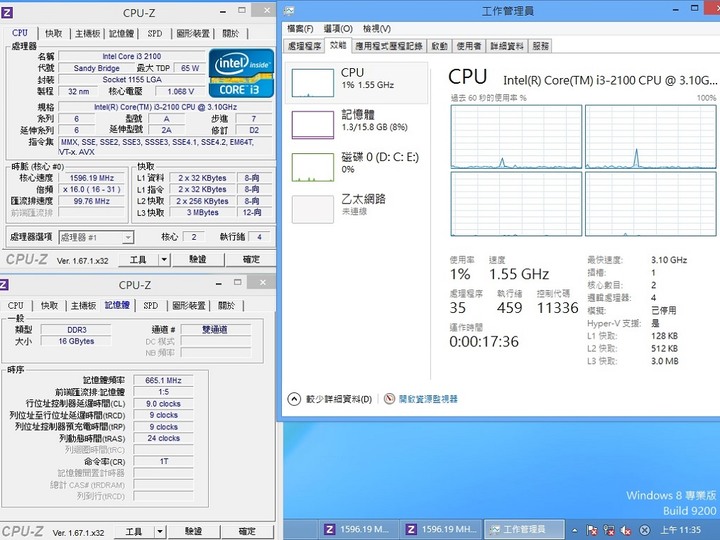This screenshot has height=540, width=720.
Task: Click the fewer details chevron icon
Action: click(294, 399)
